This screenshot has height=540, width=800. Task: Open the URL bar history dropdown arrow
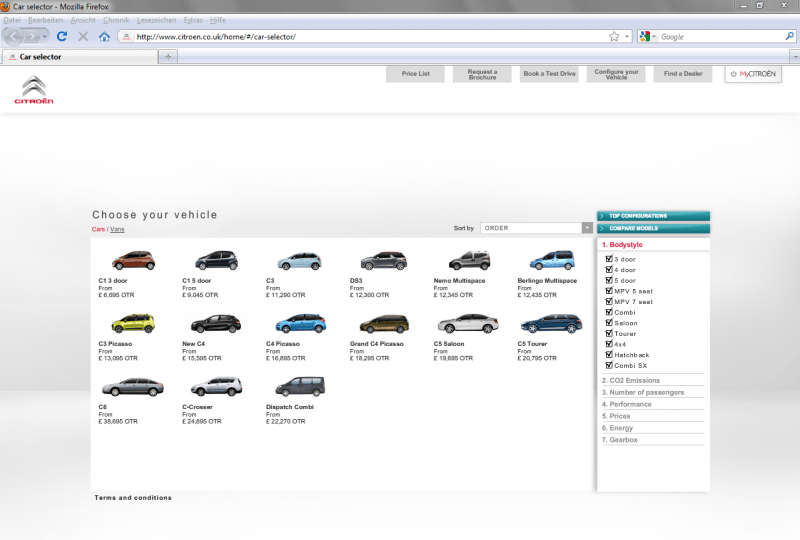point(627,37)
